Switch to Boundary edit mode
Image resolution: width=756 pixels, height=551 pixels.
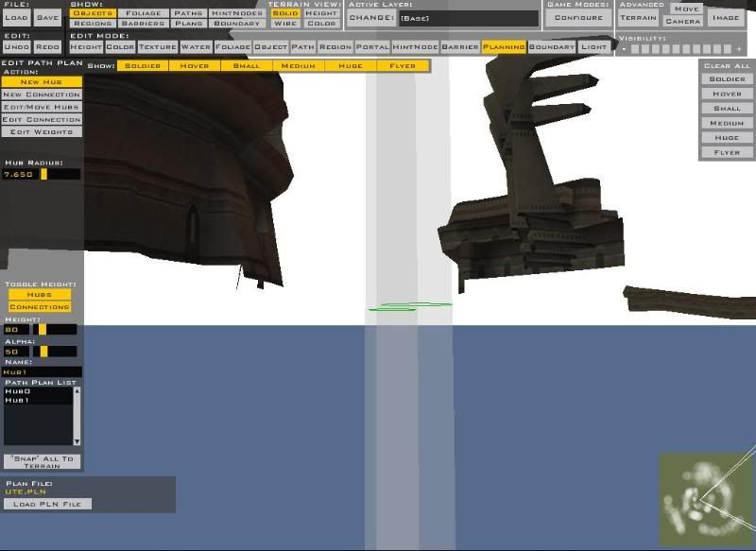pos(552,46)
